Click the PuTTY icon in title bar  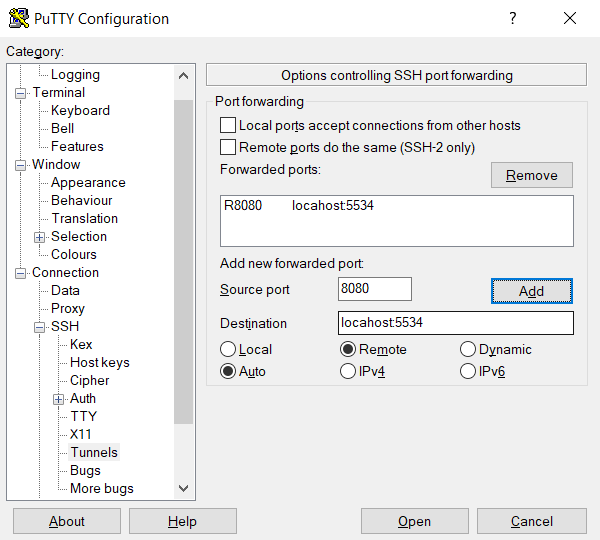(19, 18)
